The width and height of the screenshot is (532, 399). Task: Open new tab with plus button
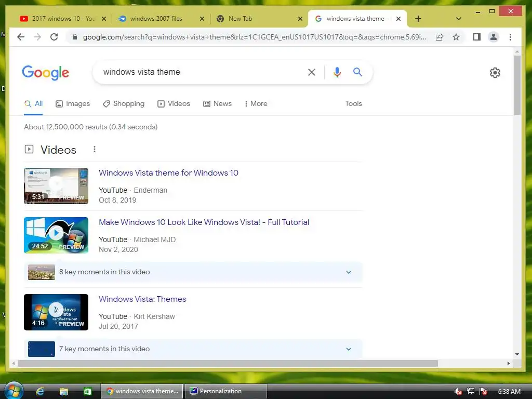pyautogui.click(x=418, y=19)
